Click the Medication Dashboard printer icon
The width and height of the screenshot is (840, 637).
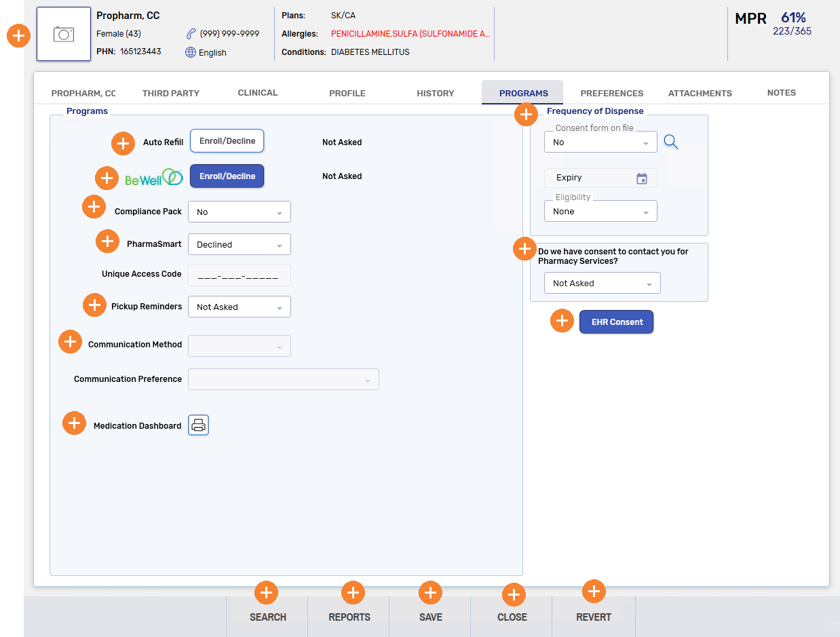coord(198,425)
